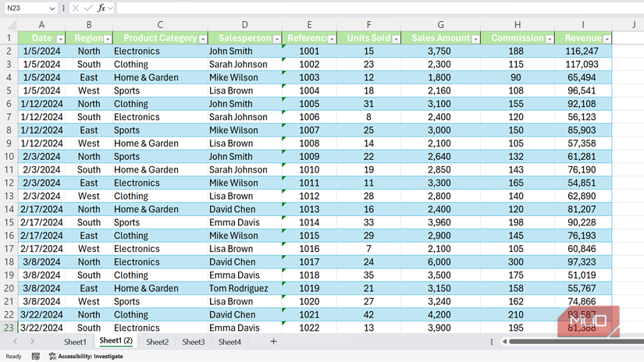Viewport: 644px width, 362px height.
Task: Click the sheet tab options dots
Action: click(492, 342)
